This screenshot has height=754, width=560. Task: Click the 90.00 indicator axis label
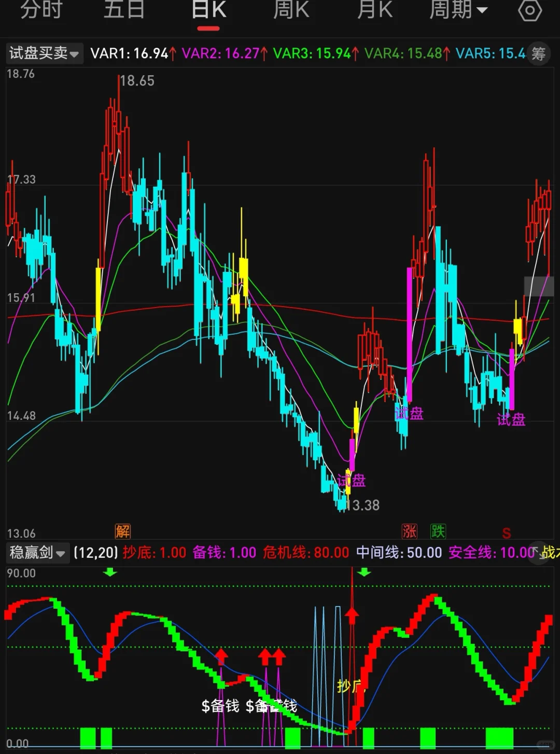click(x=21, y=573)
